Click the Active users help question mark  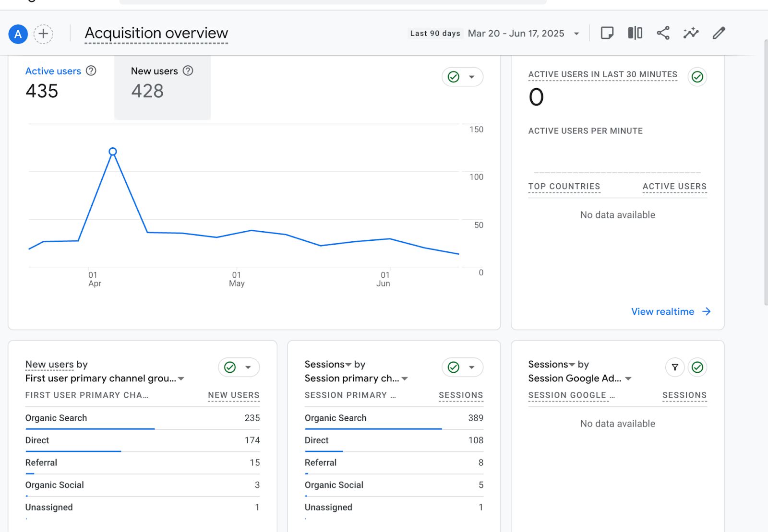91,71
